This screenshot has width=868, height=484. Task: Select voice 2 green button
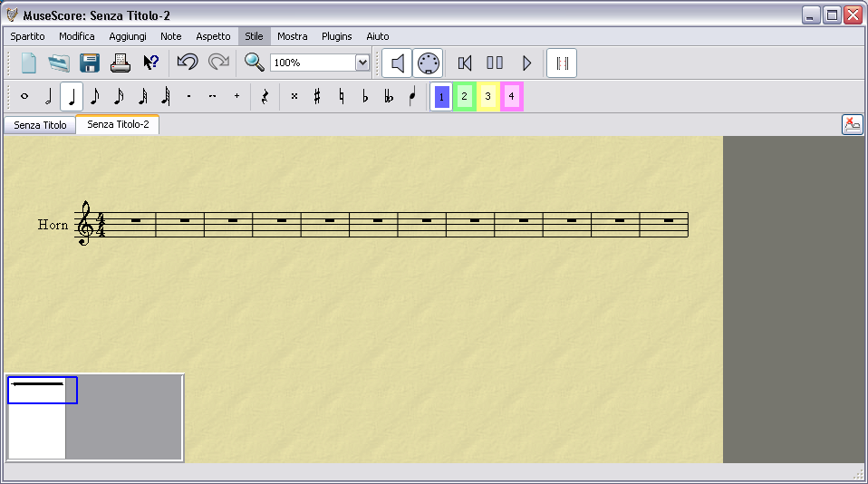coord(465,96)
